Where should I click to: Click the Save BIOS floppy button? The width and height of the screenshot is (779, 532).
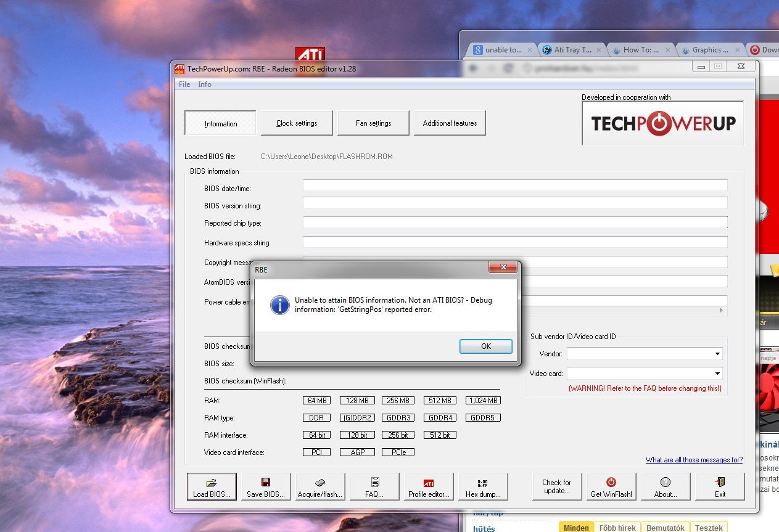pos(266,487)
